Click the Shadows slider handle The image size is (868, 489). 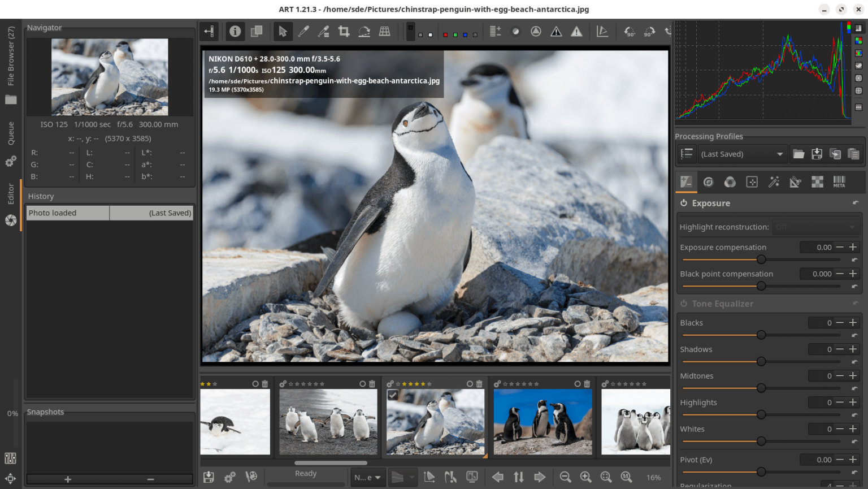pos(761,361)
